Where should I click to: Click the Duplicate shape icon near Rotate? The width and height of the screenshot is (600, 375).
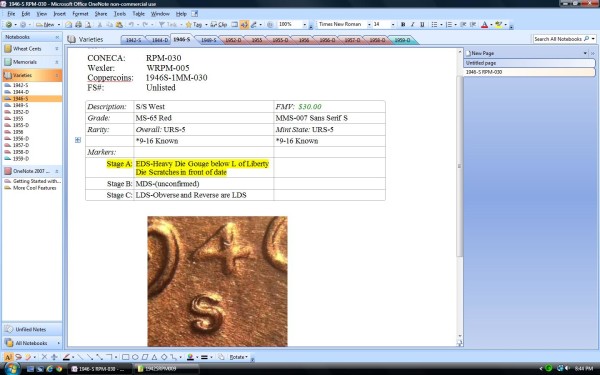pyautogui.click(x=221, y=357)
